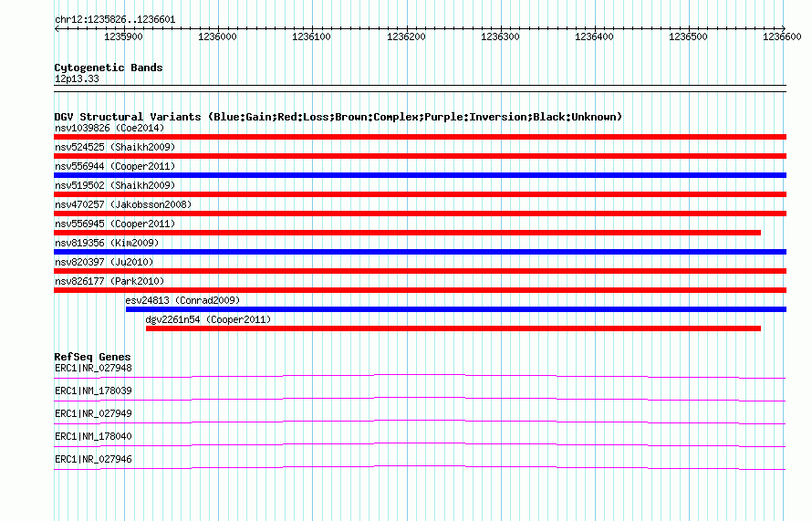Viewport: 812px width, 521px height.
Task: Click ruler position 1236000
Action: coord(217,36)
